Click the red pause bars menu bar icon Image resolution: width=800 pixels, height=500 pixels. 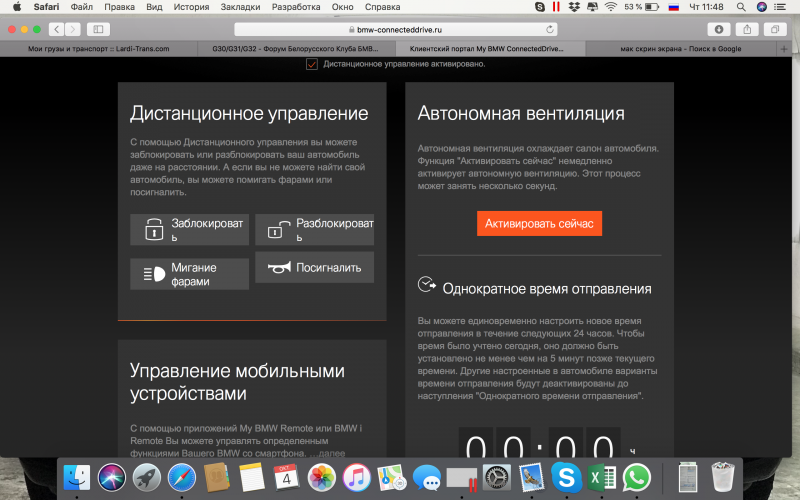click(556, 7)
